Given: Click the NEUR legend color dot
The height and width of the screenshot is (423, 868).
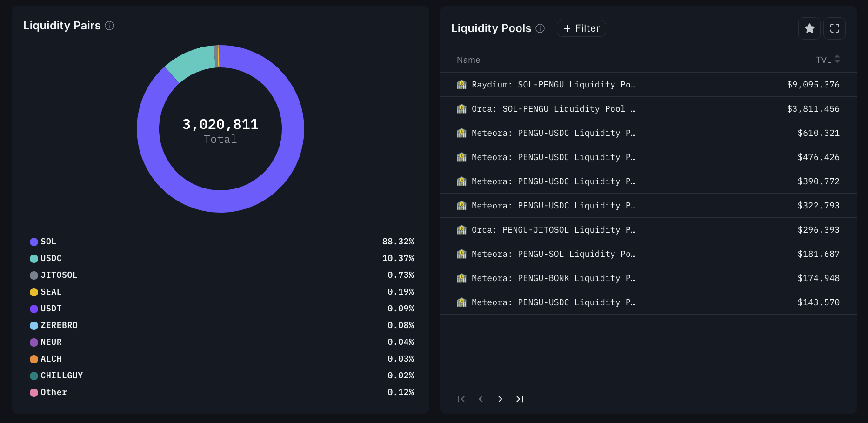Looking at the screenshot, I should [x=34, y=342].
